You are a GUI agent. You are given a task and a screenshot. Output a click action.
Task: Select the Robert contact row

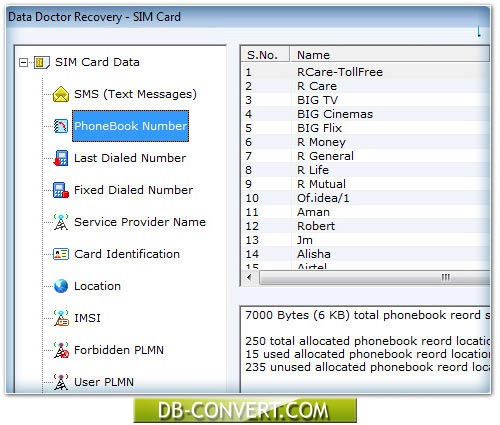coord(365,226)
